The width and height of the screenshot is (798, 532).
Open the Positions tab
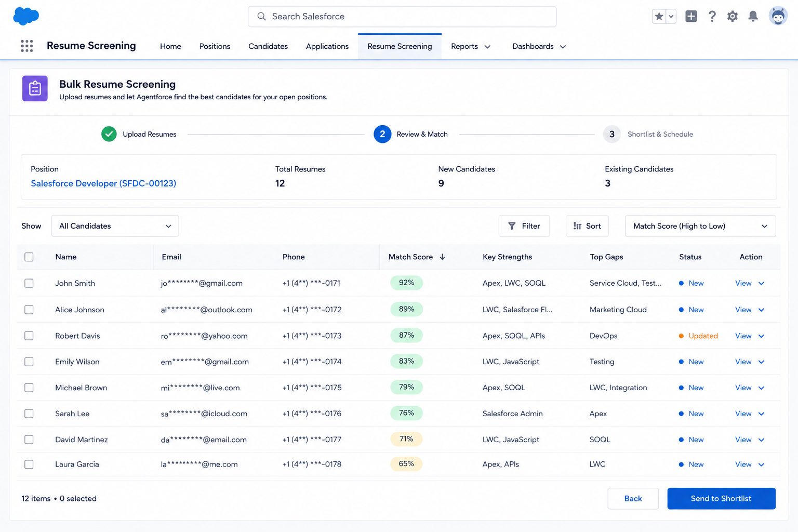215,46
